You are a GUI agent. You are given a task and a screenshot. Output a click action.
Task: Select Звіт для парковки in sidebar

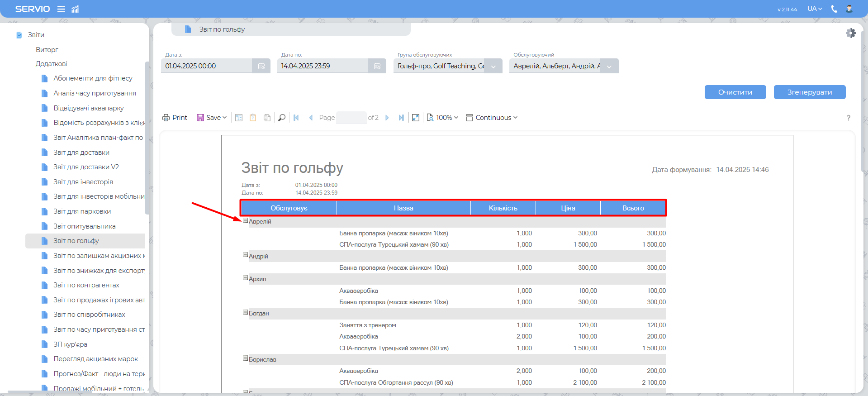coord(82,211)
